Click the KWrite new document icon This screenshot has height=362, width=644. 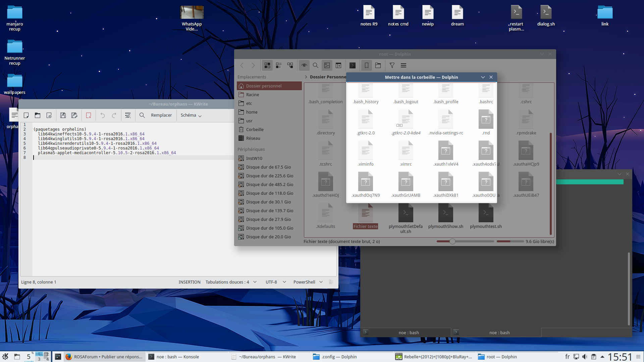tap(26, 115)
